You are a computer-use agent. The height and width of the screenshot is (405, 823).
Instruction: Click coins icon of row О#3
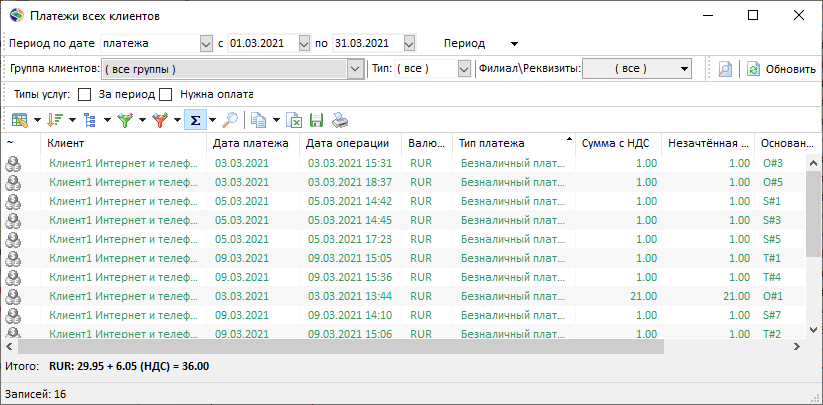[x=13, y=164]
